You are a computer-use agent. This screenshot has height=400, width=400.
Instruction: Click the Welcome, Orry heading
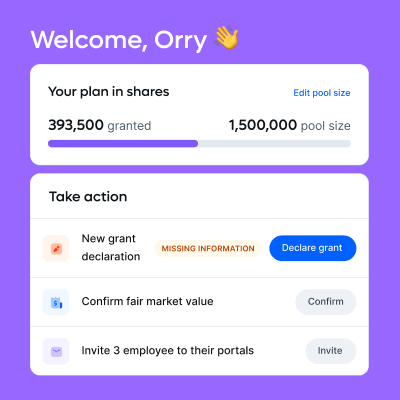tap(119, 40)
